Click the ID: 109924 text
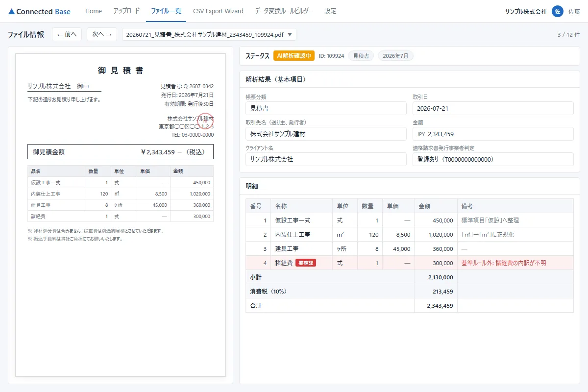The image size is (588, 392). click(331, 56)
